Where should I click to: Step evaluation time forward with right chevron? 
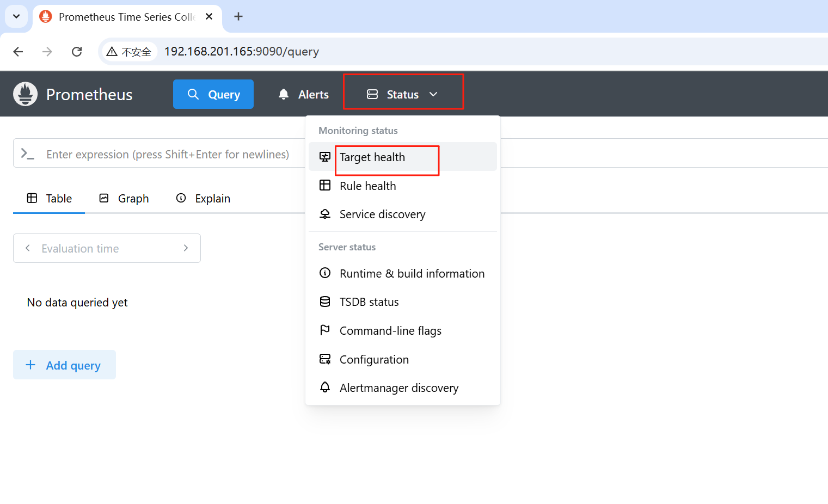point(186,248)
